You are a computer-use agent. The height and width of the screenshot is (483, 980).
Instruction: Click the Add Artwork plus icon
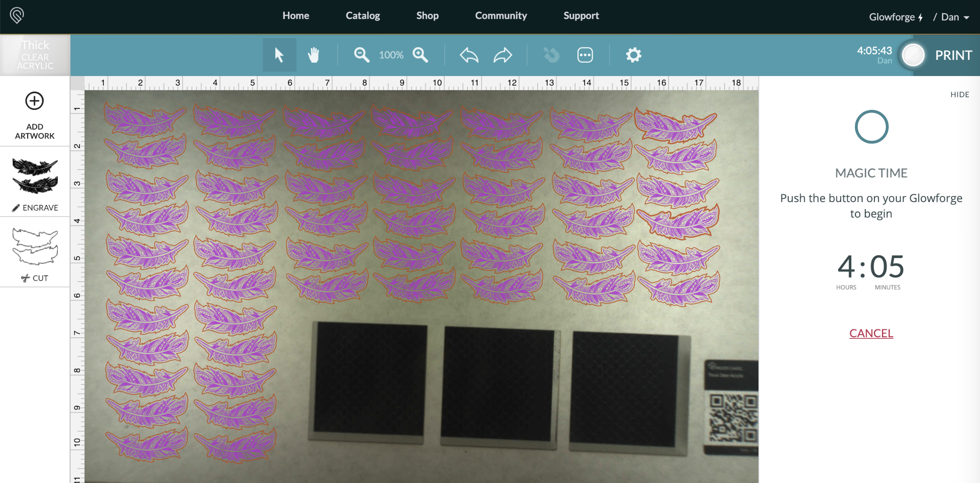(x=35, y=101)
